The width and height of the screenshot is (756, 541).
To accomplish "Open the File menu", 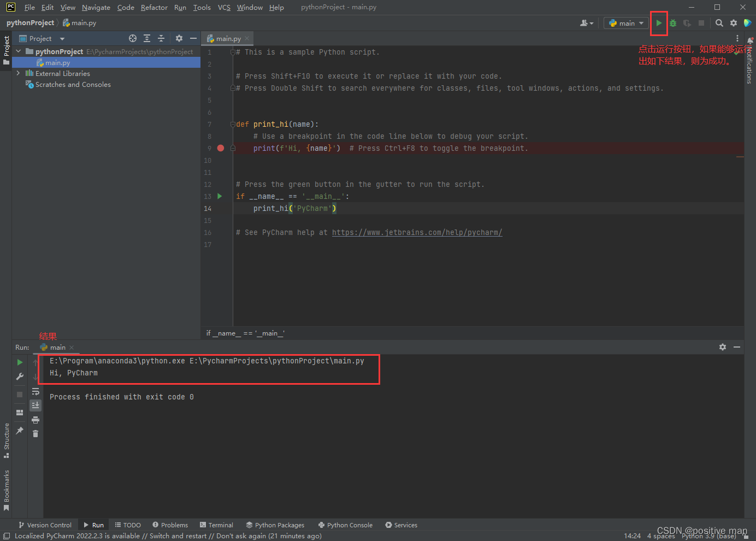I will tap(29, 7).
